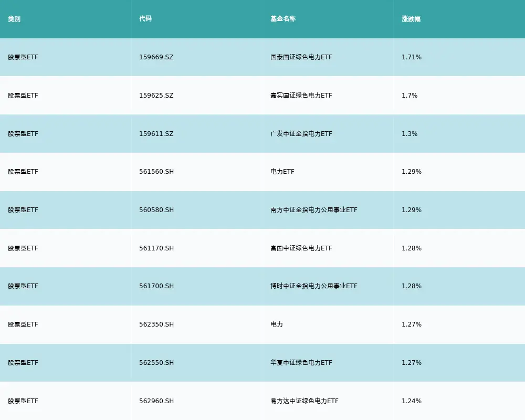The height and width of the screenshot is (420, 525).
Task: Select code 561560.SH
Action: pos(156,172)
